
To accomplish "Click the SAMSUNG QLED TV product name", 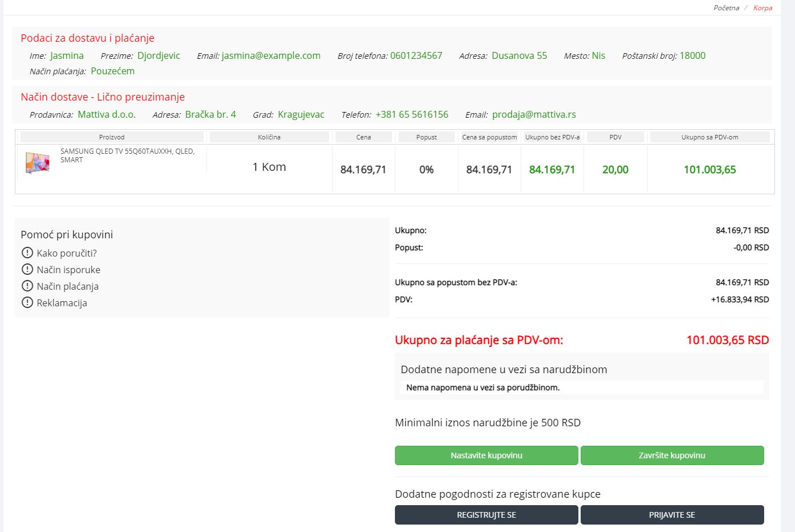I will tap(127, 155).
